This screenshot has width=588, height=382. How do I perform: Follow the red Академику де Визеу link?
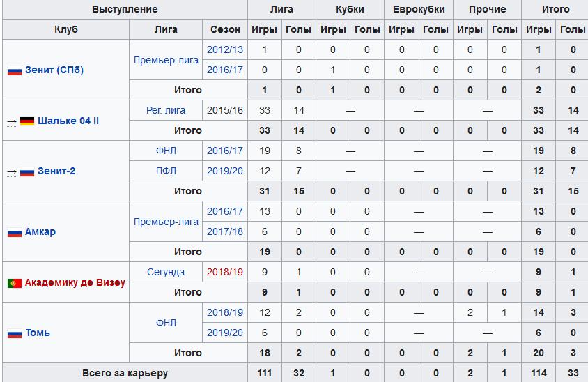[75, 282]
